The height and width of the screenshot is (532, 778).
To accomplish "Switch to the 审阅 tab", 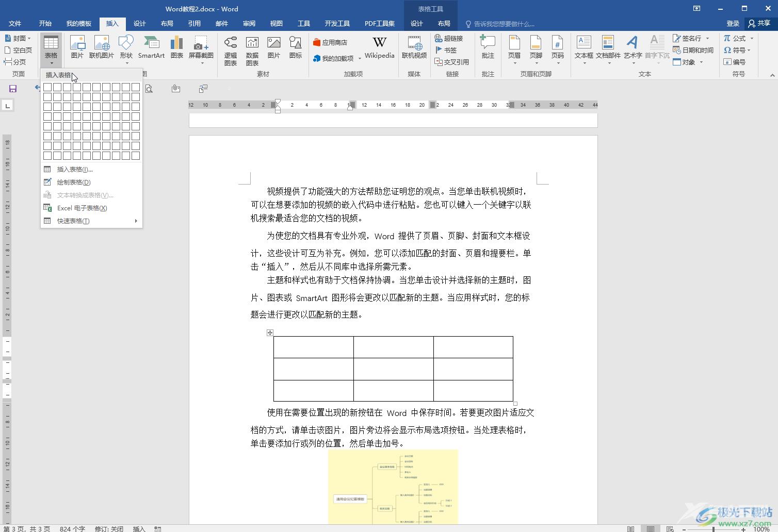I will [249, 23].
